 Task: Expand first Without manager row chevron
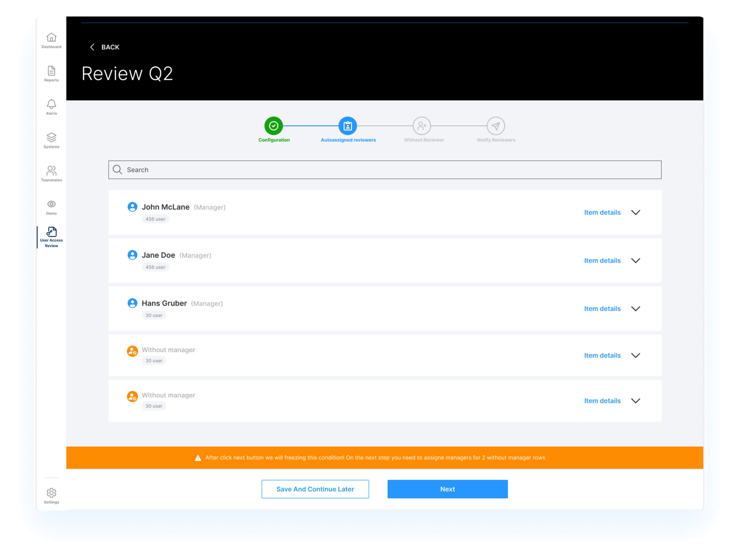click(636, 356)
